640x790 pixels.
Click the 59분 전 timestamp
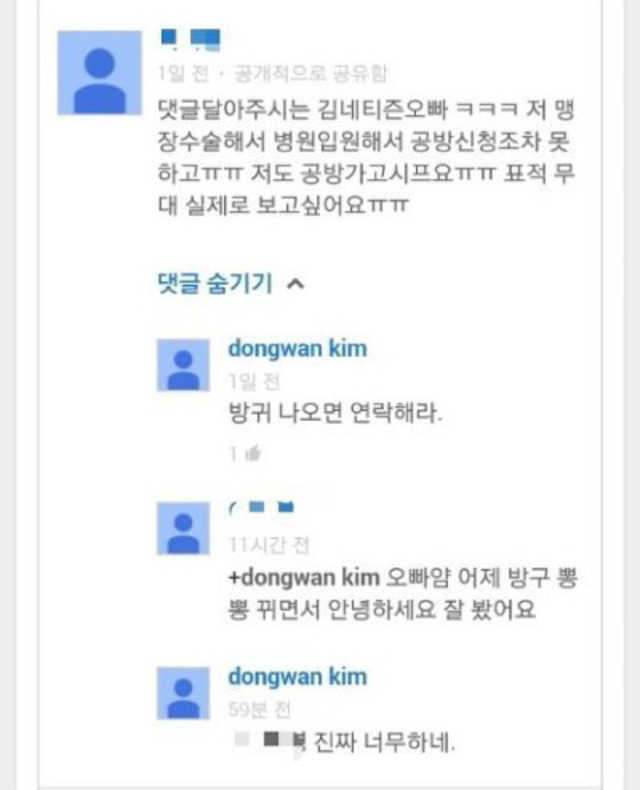click(x=260, y=709)
